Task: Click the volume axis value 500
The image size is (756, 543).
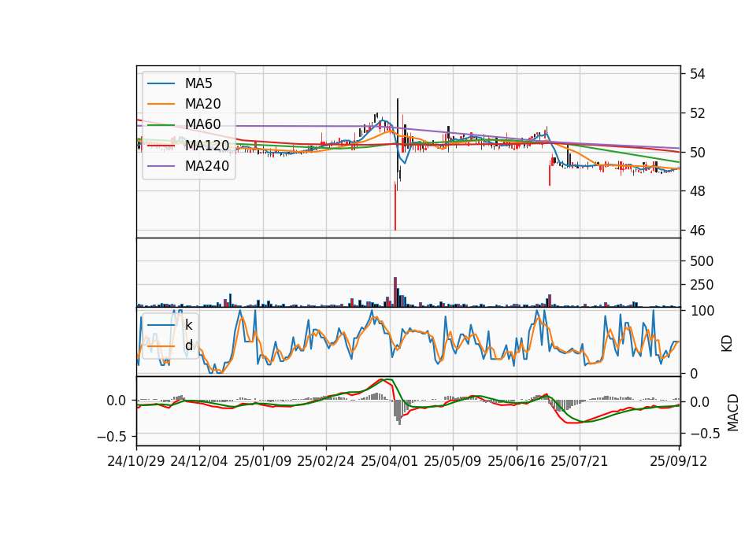Action: pyautogui.click(x=702, y=261)
